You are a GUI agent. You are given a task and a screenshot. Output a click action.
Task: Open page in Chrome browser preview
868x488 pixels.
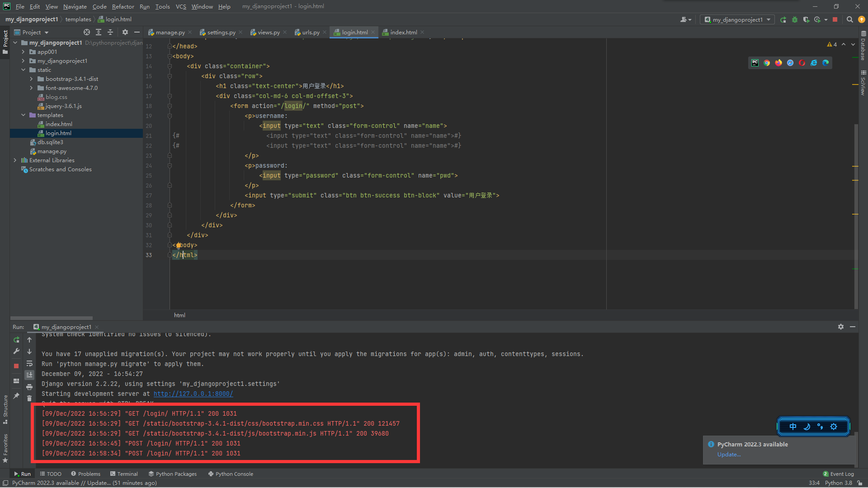pyautogui.click(x=767, y=63)
